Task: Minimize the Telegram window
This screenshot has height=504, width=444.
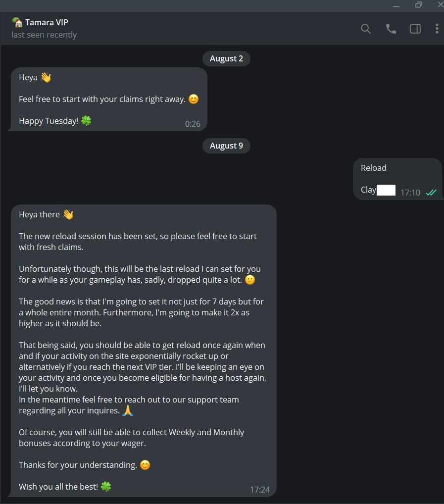Action: point(396,5)
